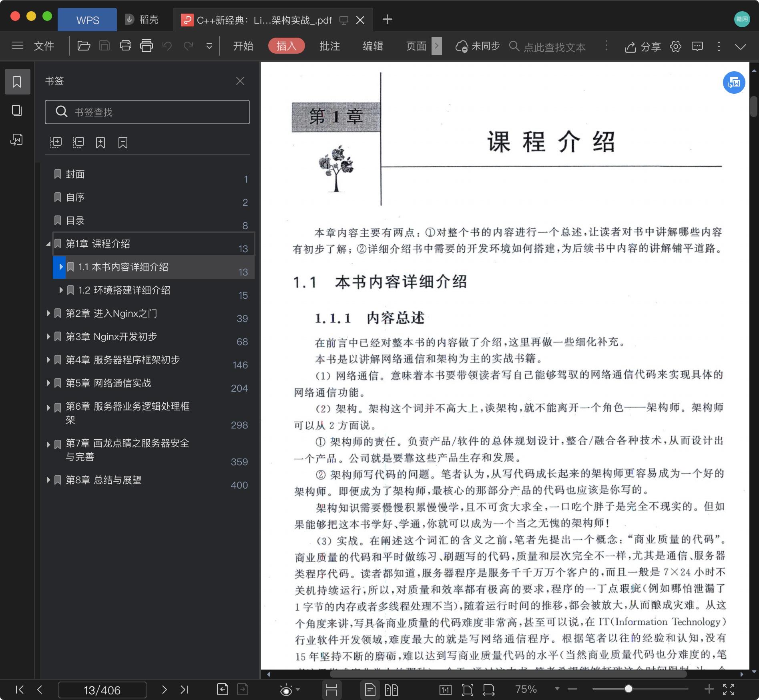Select the 第5章 网络通信实战 bookmark
Viewport: 759px width, 700px height.
pos(108,383)
